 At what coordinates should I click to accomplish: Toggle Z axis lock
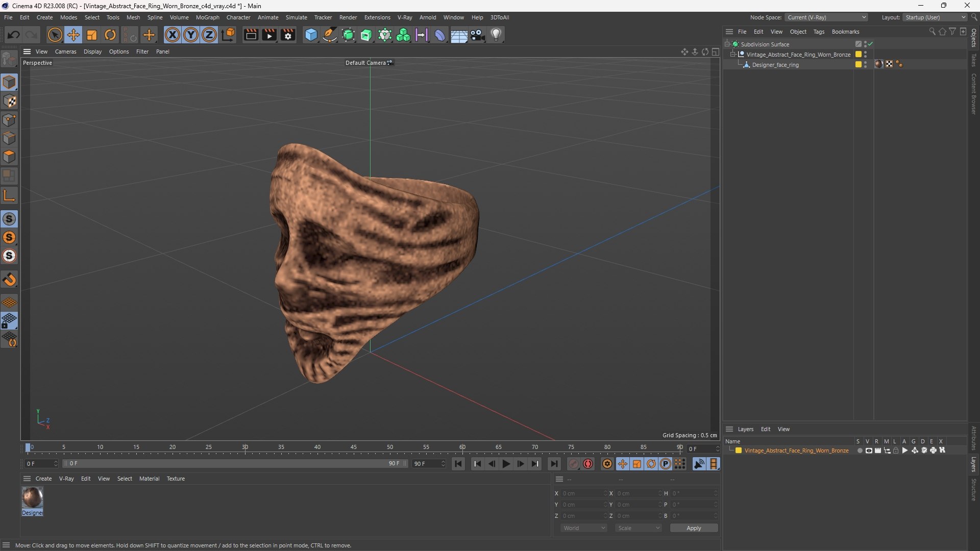point(209,35)
